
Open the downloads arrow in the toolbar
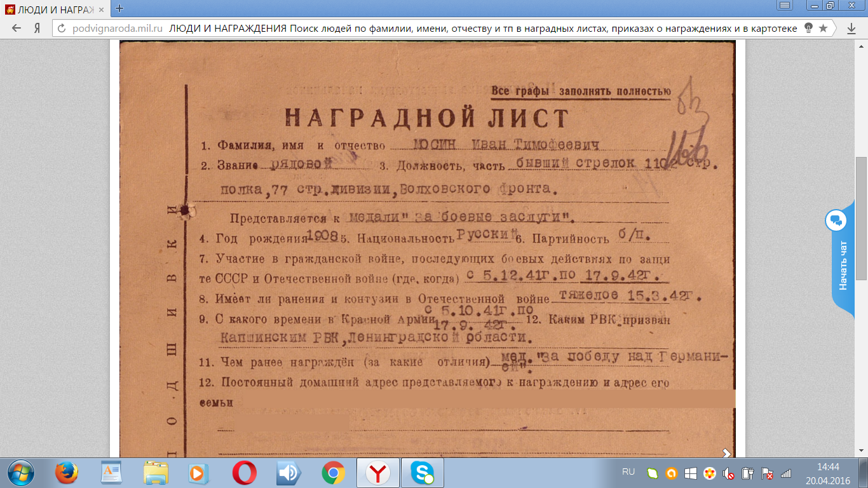(851, 29)
